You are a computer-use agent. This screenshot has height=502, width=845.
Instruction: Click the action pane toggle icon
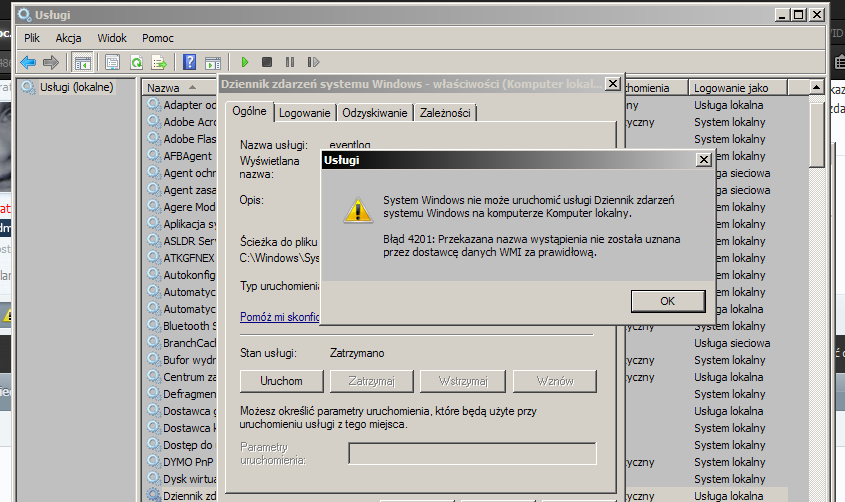[x=213, y=62]
